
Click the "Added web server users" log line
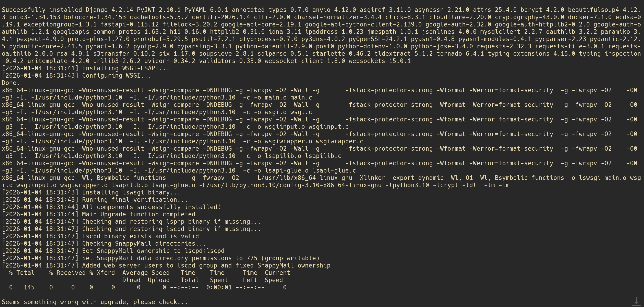[206, 265]
